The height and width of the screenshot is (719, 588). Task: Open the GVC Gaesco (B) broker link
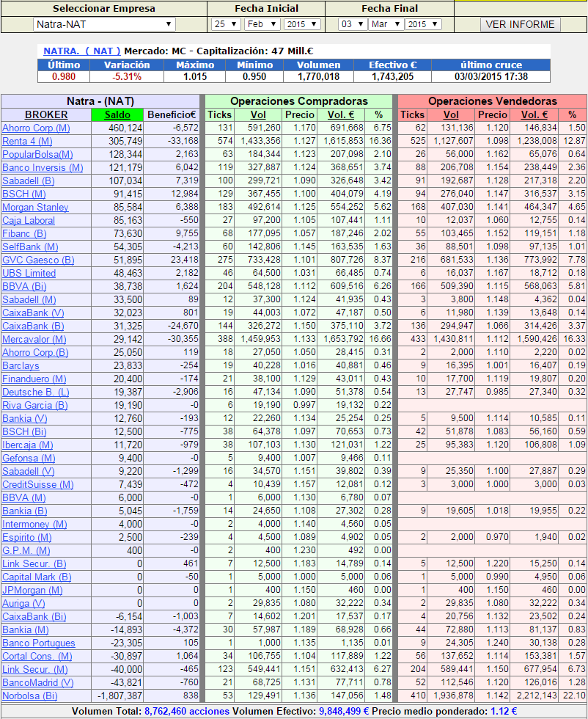[38, 260]
